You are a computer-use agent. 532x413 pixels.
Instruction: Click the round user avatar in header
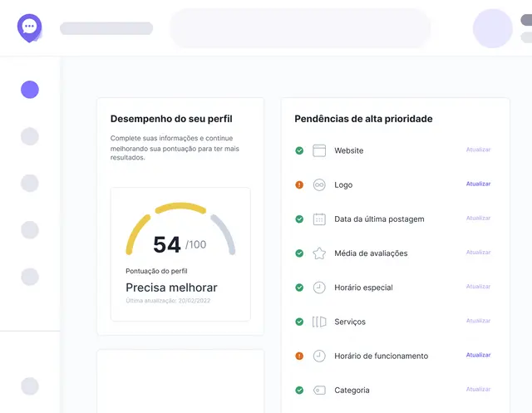[x=493, y=28]
